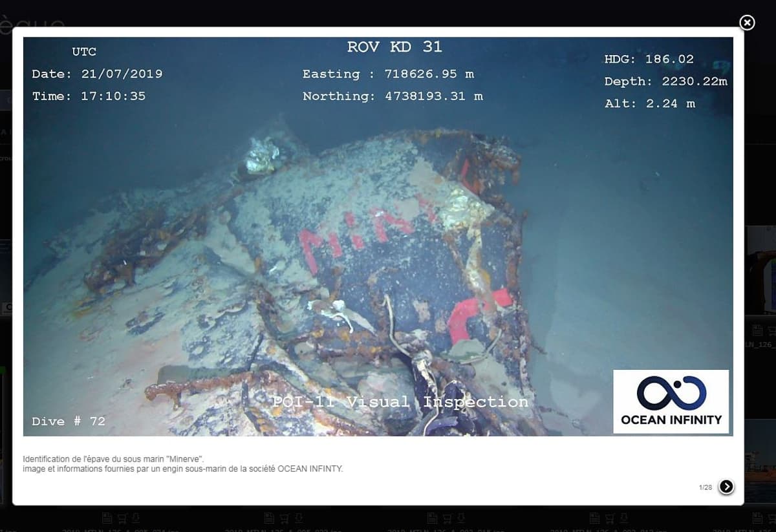Click the caption 'Identification de l'épave du sous marin "Minerve".'

[x=114, y=459]
